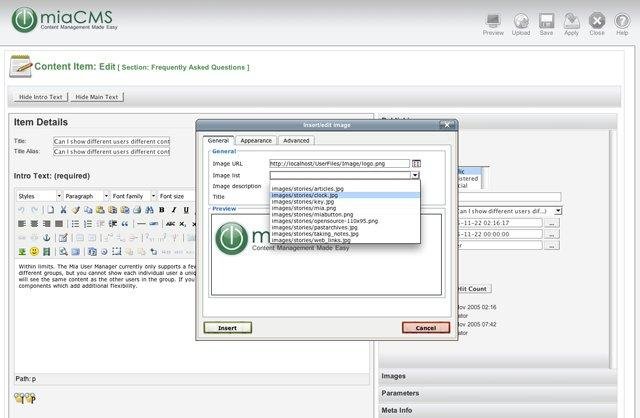
Task: Open the Paragraph format dropdown
Action: [87, 196]
